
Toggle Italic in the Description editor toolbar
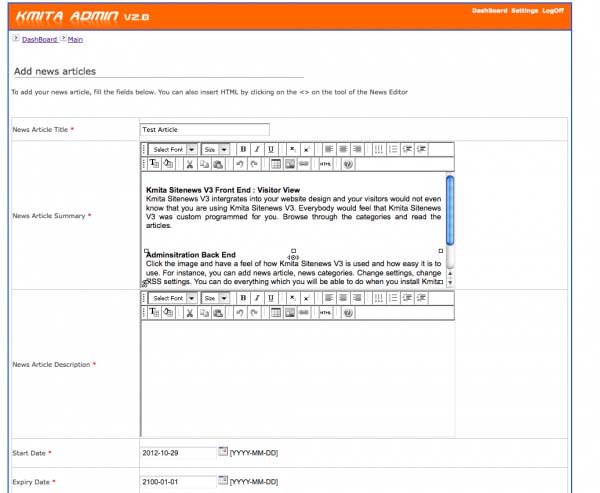coord(257,298)
